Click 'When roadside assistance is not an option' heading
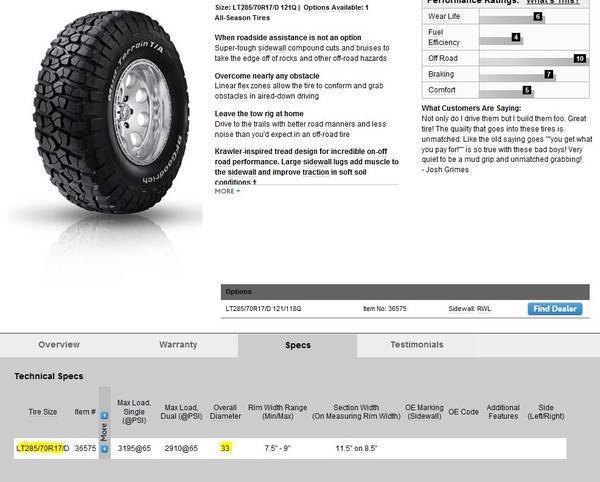The image size is (600, 482). coord(288,37)
